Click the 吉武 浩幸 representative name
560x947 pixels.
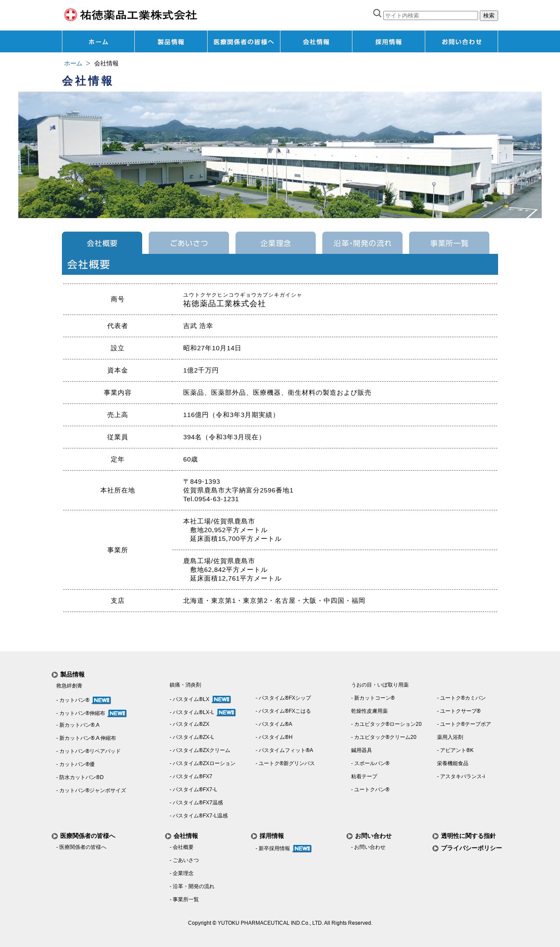[x=198, y=326]
